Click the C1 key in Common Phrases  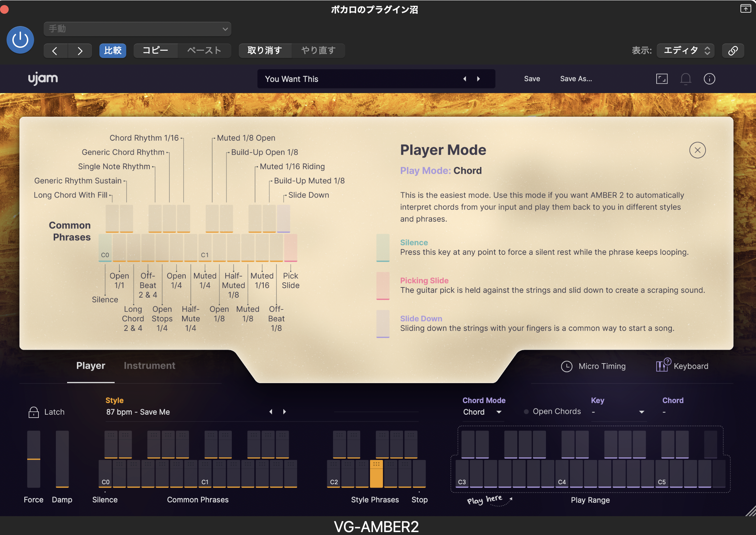(x=205, y=474)
